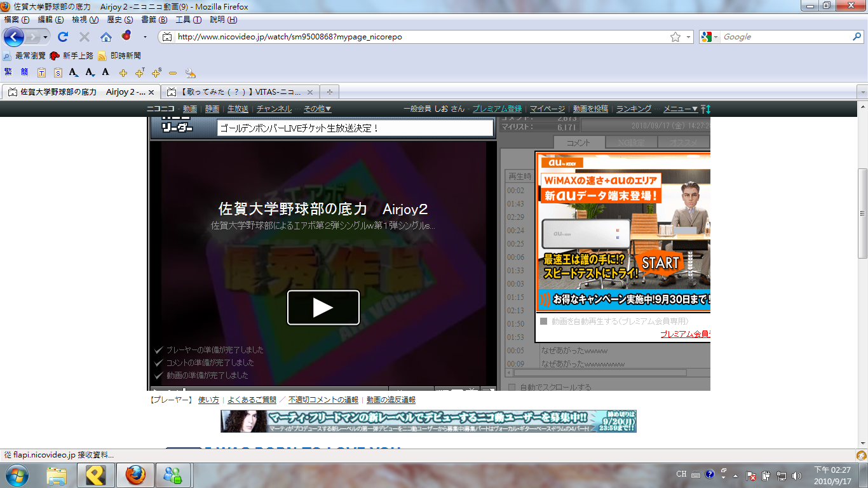Click the plain bold A font icon
Viewport: 868px width, 488px height.
coord(105,72)
